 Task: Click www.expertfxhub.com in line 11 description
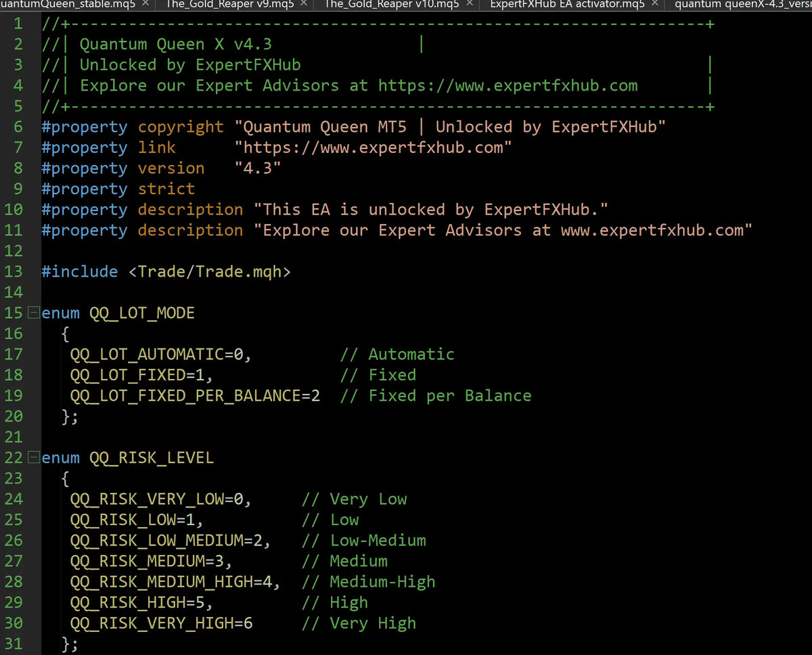652,231
